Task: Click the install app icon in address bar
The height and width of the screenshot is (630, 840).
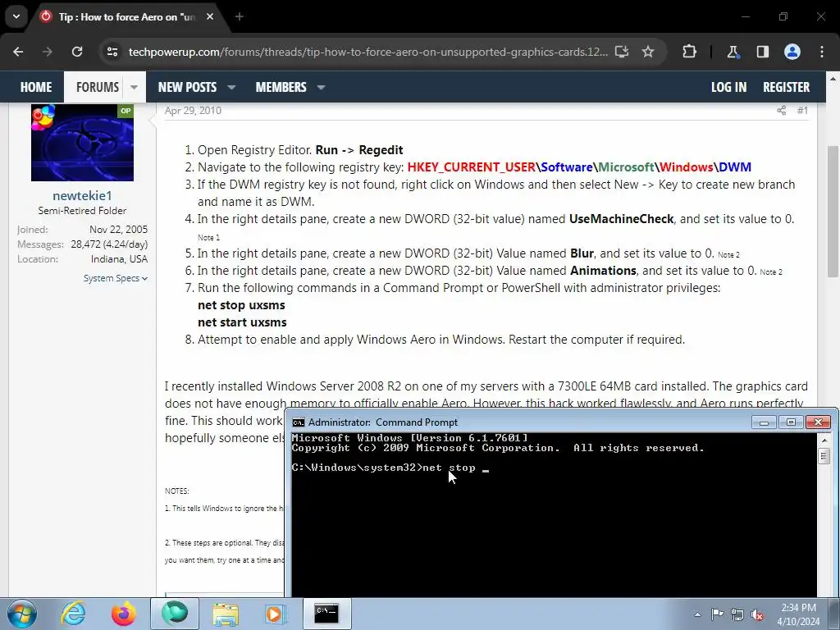Action: pos(622,52)
